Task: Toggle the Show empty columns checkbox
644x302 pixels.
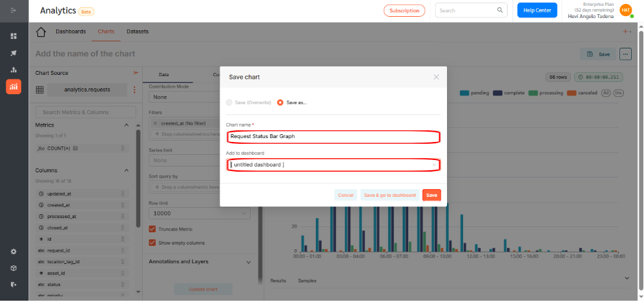Action: [152, 243]
